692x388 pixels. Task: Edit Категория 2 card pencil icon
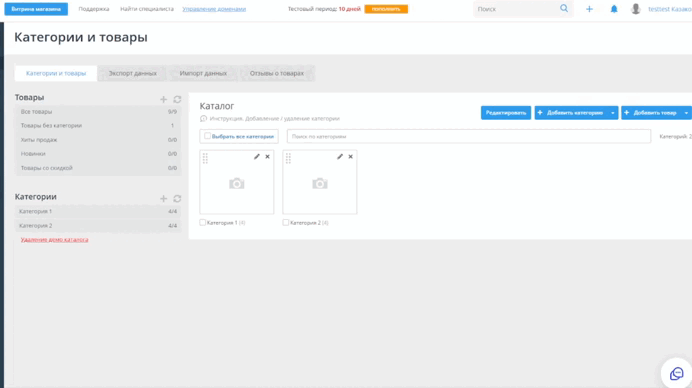(x=340, y=157)
